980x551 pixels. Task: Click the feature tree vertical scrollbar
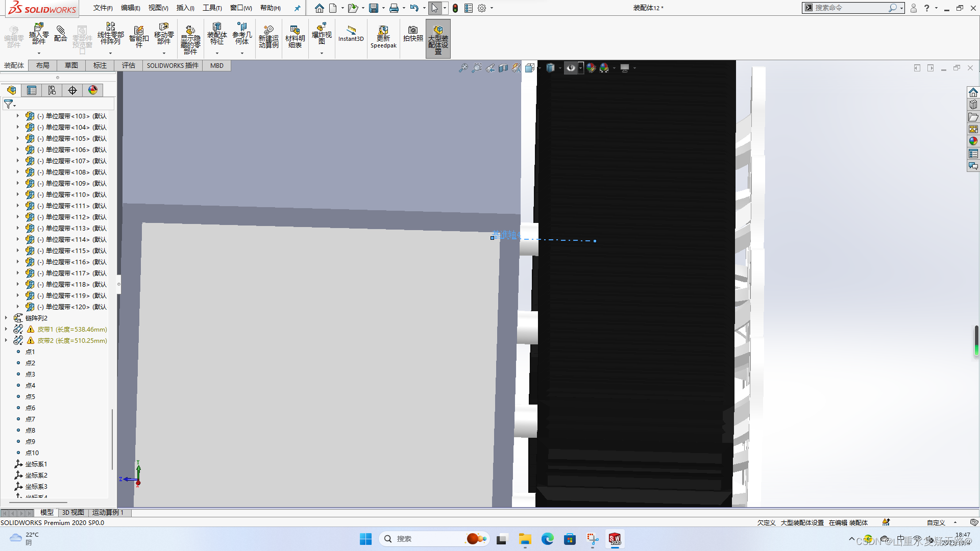coord(112,439)
